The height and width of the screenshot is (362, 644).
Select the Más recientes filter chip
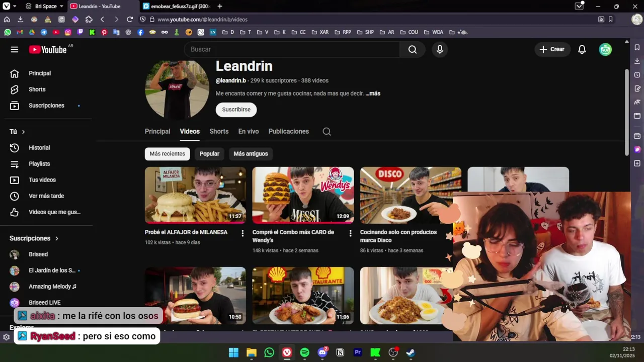(x=167, y=154)
